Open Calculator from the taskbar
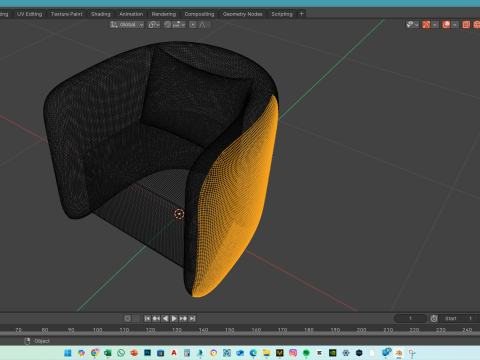480x360 pixels. tap(187, 353)
